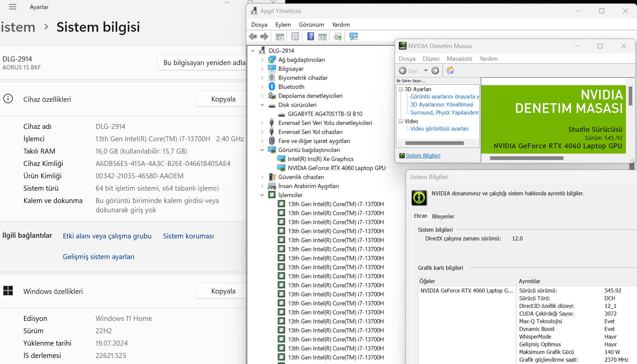The width and height of the screenshot is (637, 364).
Task: Collapse the DLG-2914 root node
Action: pyautogui.click(x=253, y=51)
